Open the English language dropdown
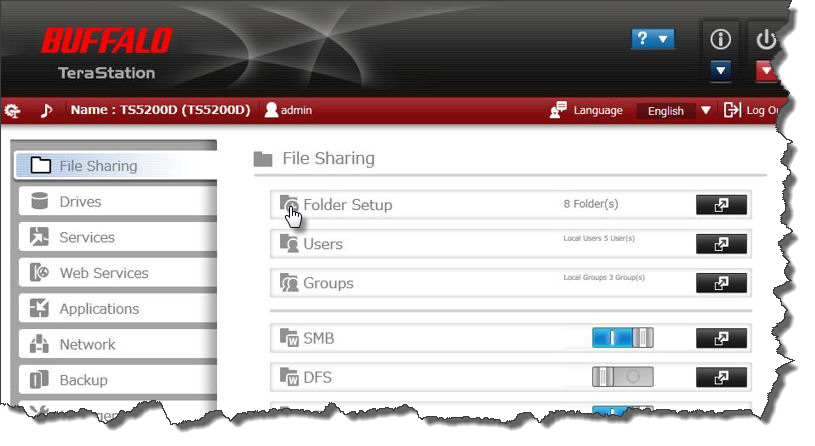Screen dimensions: 815x446 coord(675,111)
